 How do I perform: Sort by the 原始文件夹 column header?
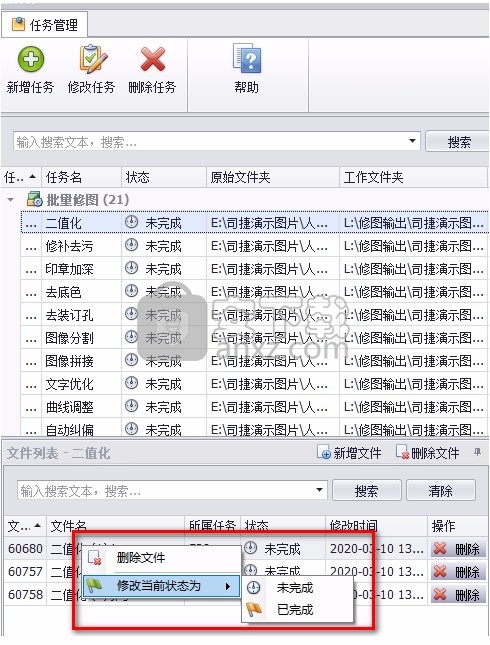[x=272, y=178]
